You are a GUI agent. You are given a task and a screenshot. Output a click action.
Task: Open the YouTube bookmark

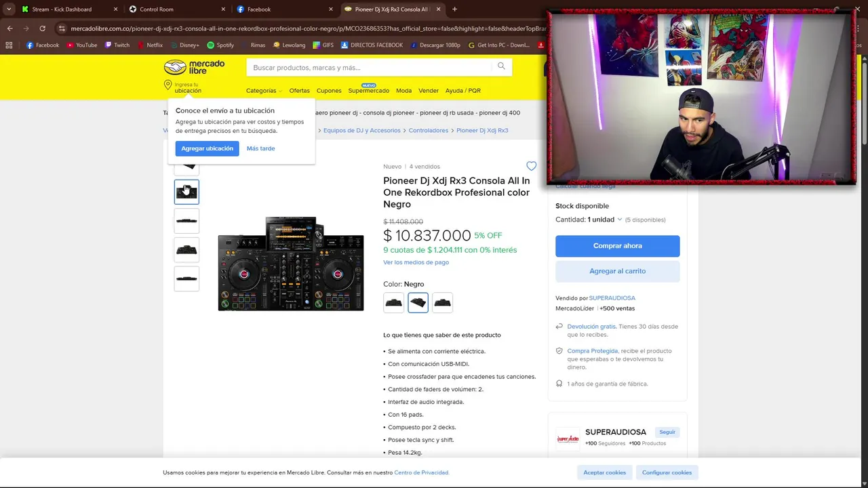tap(81, 45)
